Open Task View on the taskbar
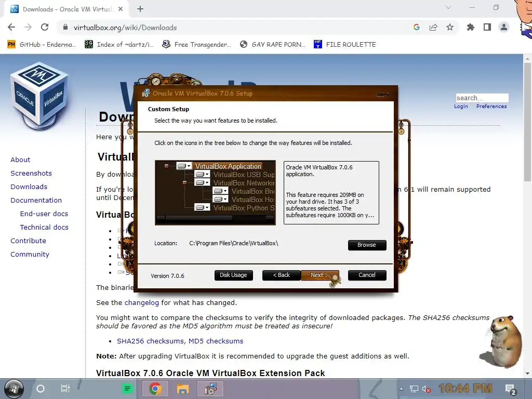The width and height of the screenshot is (532, 399). pyautogui.click(x=65, y=389)
